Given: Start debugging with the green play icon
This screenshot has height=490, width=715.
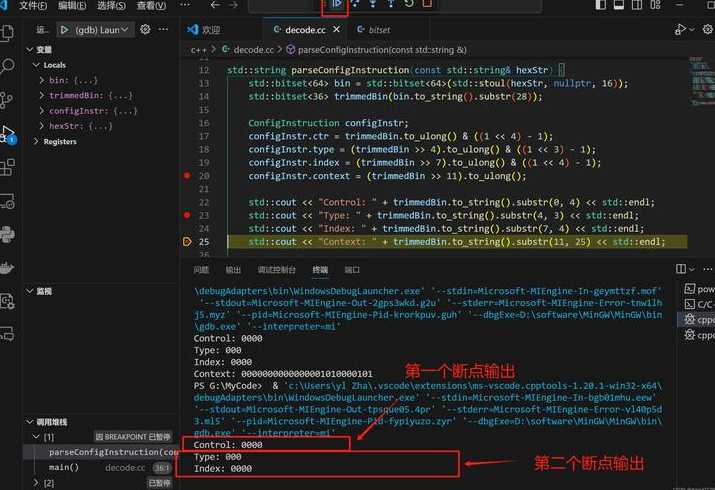Looking at the screenshot, I should pyautogui.click(x=64, y=30).
